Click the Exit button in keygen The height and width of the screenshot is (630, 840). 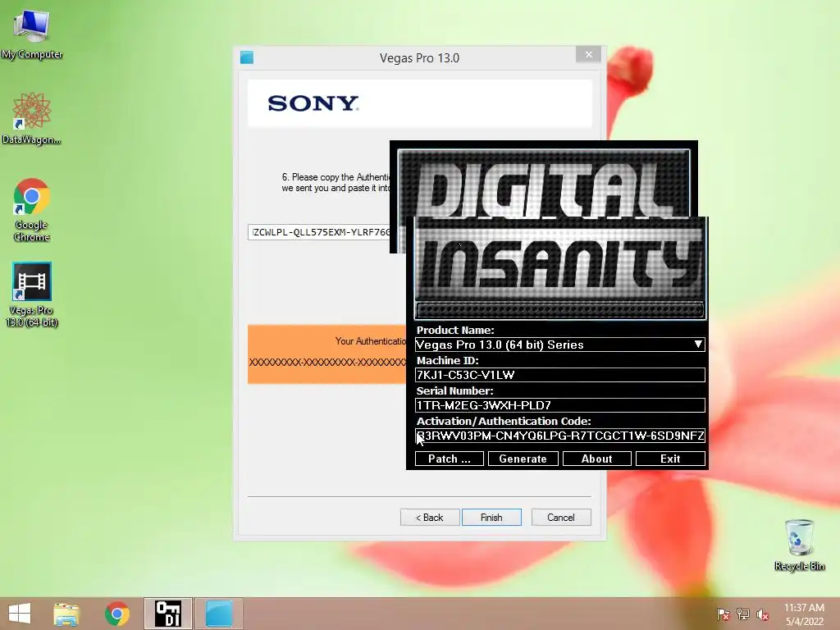coord(670,459)
